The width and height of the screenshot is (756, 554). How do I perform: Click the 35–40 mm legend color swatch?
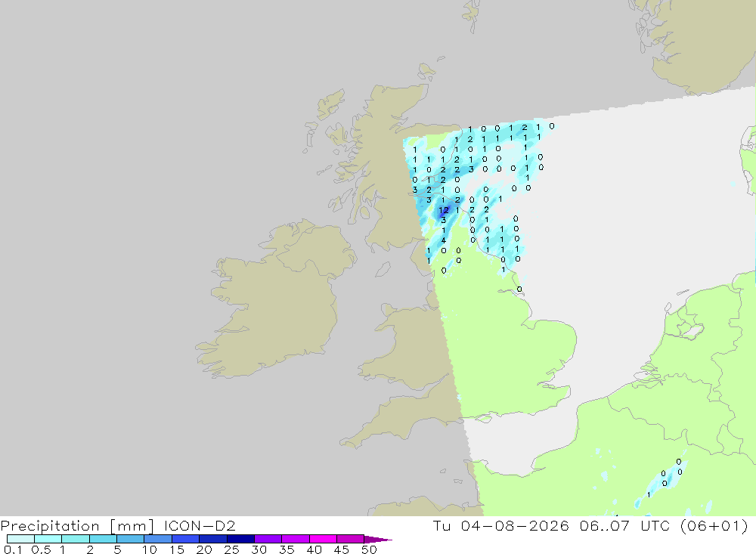[296, 539]
